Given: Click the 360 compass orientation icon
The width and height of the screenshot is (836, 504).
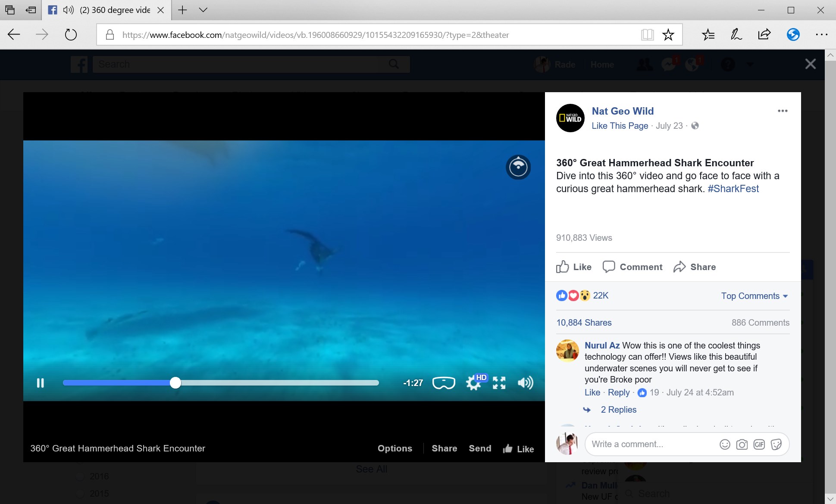Looking at the screenshot, I should tap(518, 167).
